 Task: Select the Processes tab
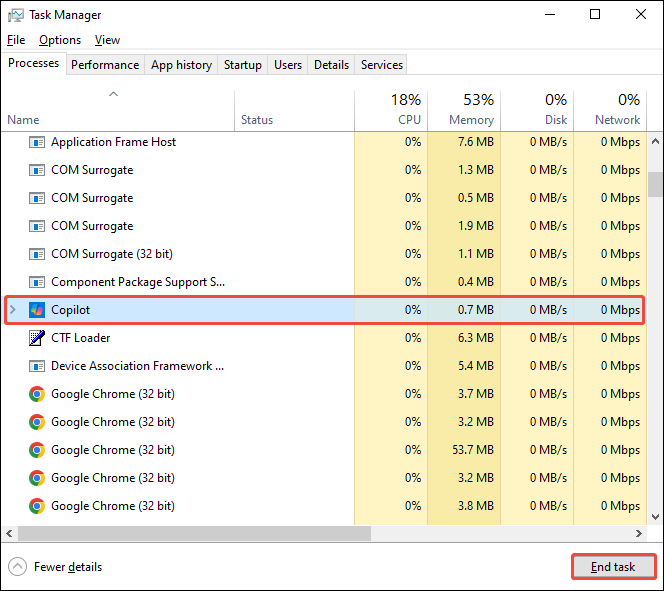[x=33, y=63]
